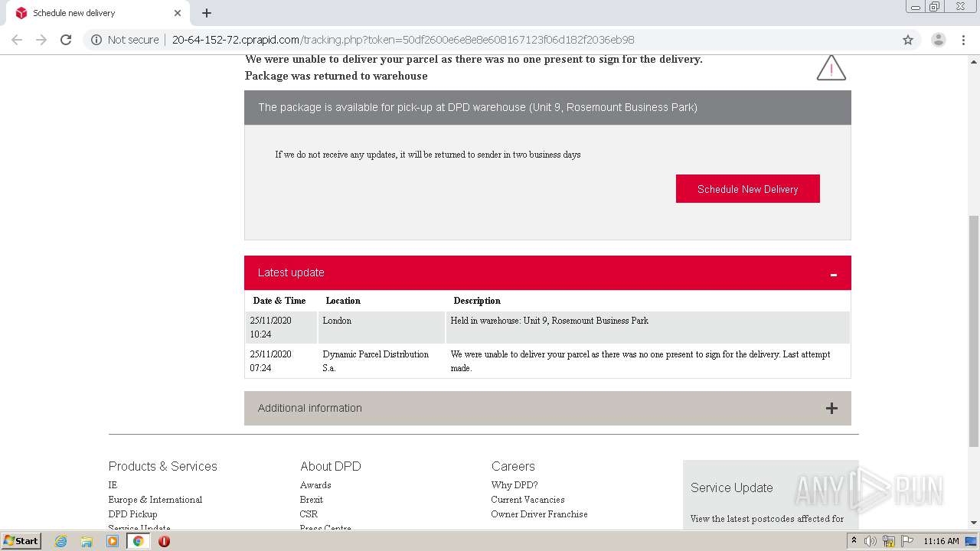
Task: Click the taskbar clock 11:16 AM
Action: point(941,541)
